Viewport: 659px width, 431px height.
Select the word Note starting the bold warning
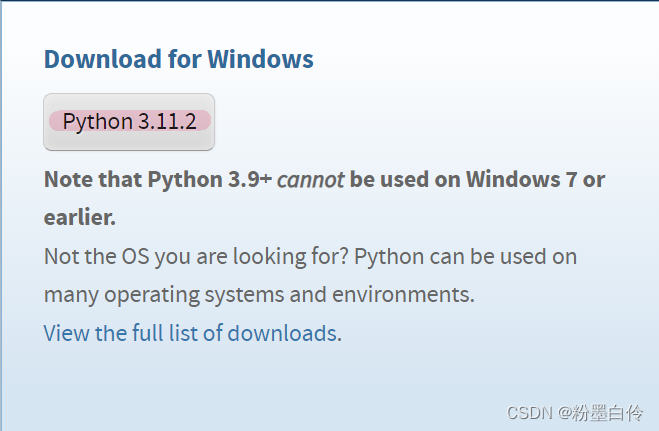68,179
